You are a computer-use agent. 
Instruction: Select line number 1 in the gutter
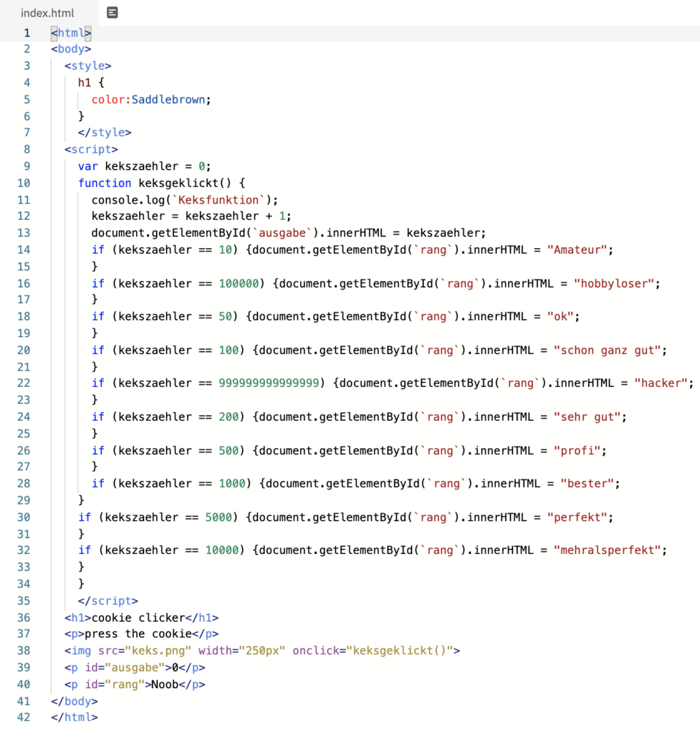[x=27, y=33]
